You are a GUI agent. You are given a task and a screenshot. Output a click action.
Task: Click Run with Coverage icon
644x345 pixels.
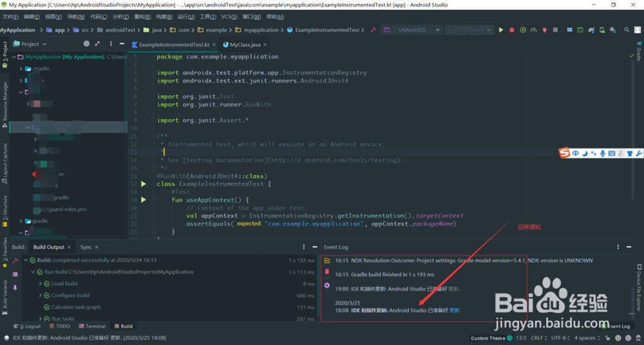pyautogui.click(x=523, y=30)
